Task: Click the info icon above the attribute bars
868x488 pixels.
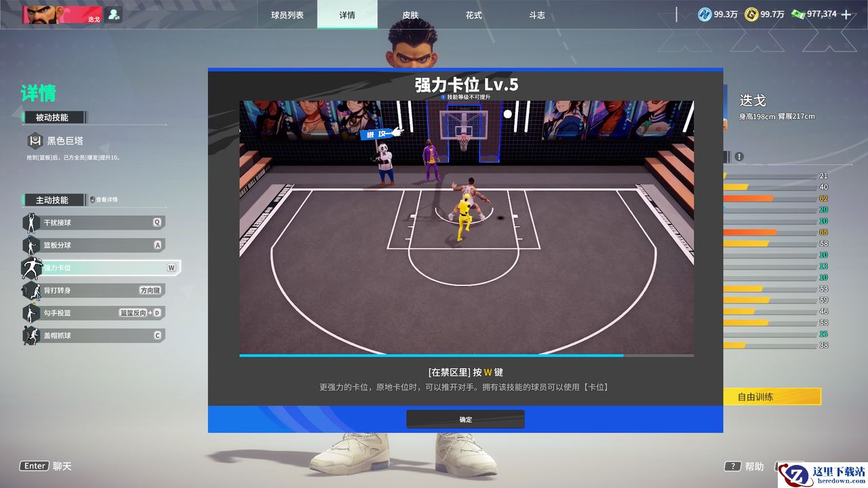Action: (x=739, y=157)
